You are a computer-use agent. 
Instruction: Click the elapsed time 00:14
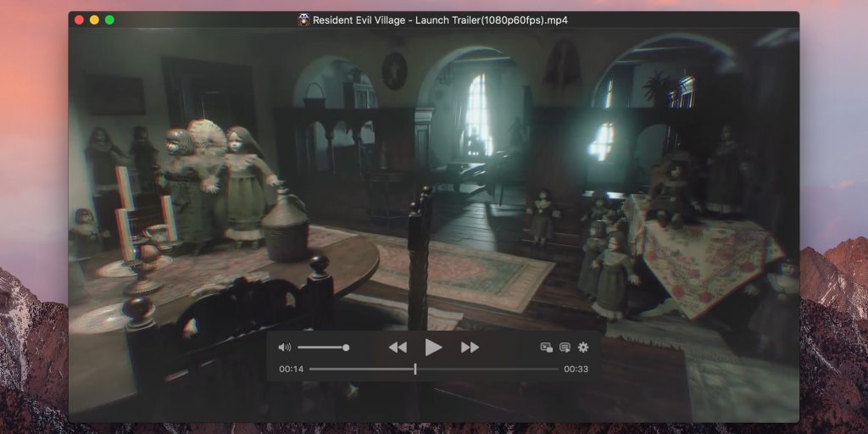[292, 370]
